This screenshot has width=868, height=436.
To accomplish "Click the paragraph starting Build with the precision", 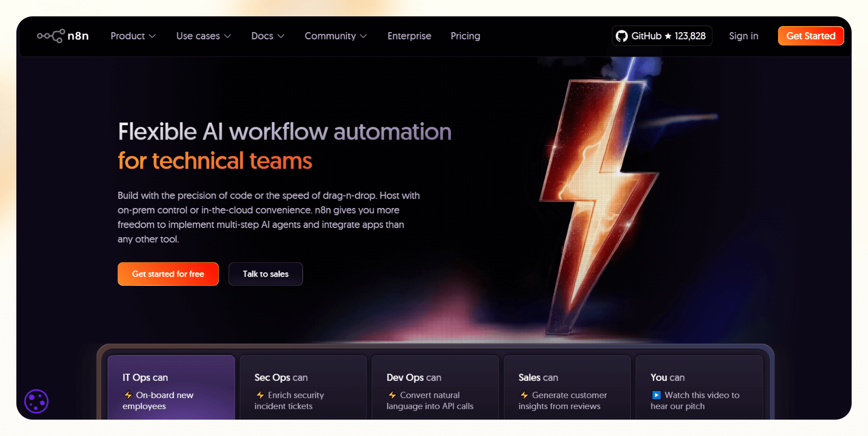I will pyautogui.click(x=269, y=217).
